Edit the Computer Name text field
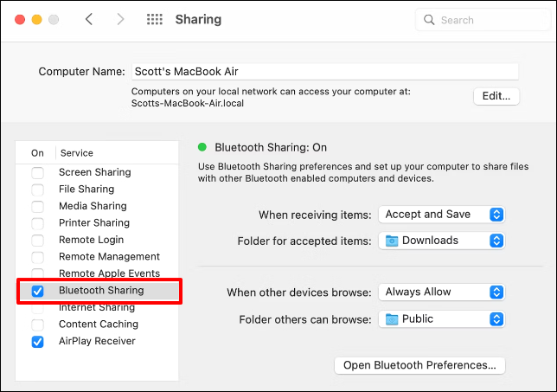 [x=324, y=72]
